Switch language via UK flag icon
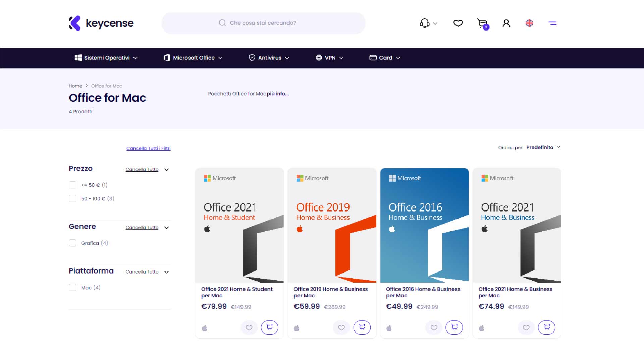This screenshot has width=644, height=362. click(x=529, y=23)
